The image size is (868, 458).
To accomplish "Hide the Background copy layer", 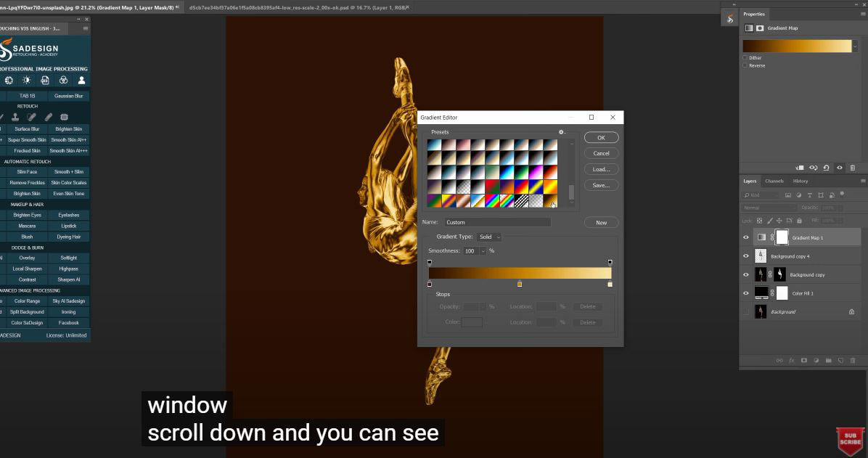I will (745, 274).
